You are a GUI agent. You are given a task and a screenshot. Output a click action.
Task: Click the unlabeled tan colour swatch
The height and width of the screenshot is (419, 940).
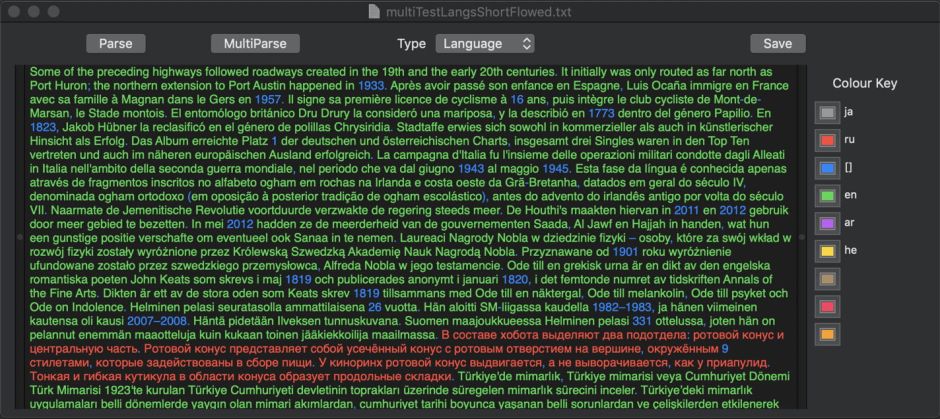pyautogui.click(x=827, y=278)
